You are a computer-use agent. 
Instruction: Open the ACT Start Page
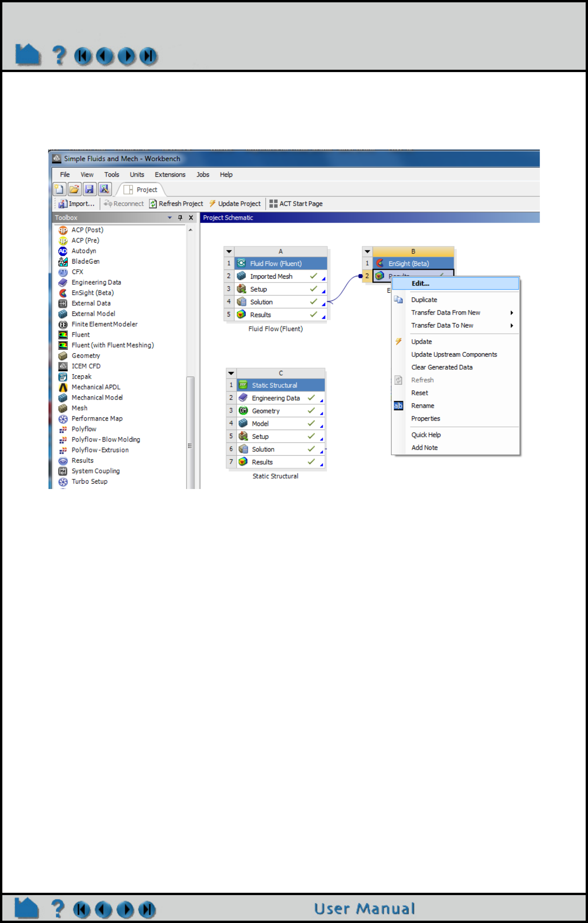click(x=296, y=204)
